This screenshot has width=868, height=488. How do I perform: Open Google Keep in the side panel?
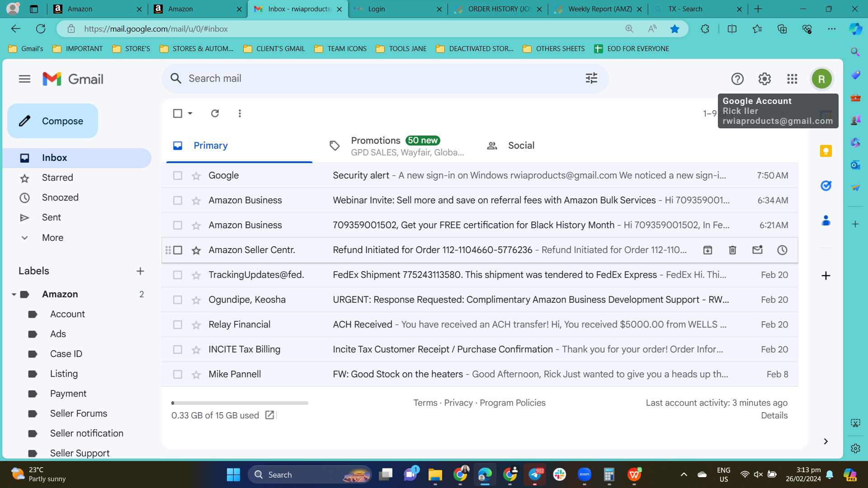click(826, 151)
